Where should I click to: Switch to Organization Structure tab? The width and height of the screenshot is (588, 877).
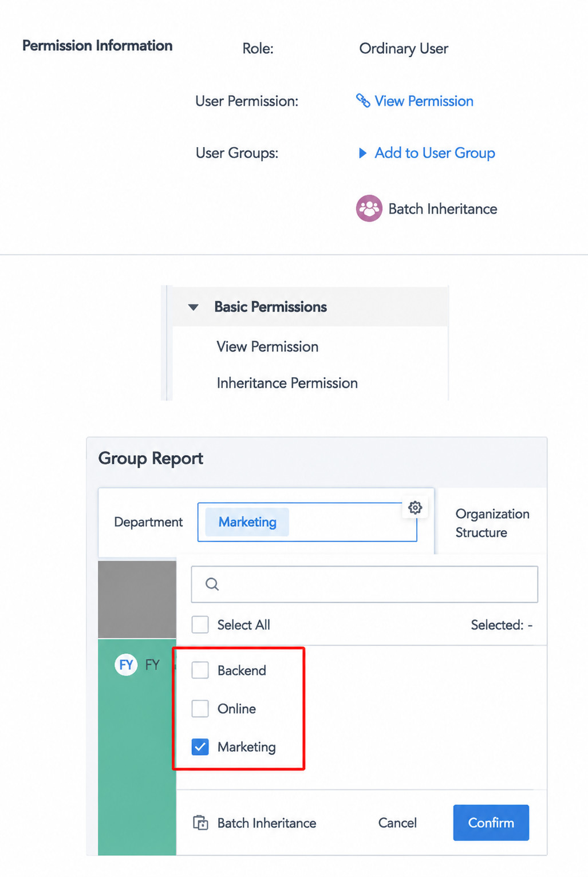point(492,523)
